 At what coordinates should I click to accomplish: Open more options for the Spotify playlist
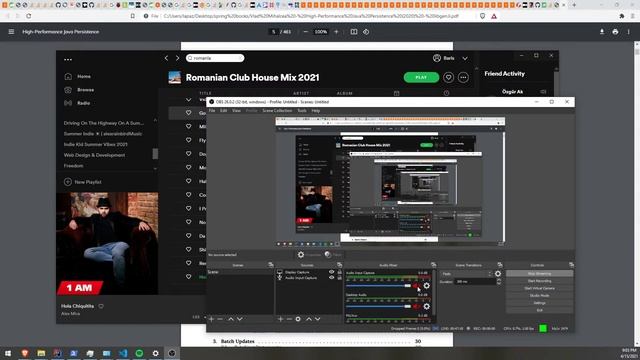click(x=463, y=77)
